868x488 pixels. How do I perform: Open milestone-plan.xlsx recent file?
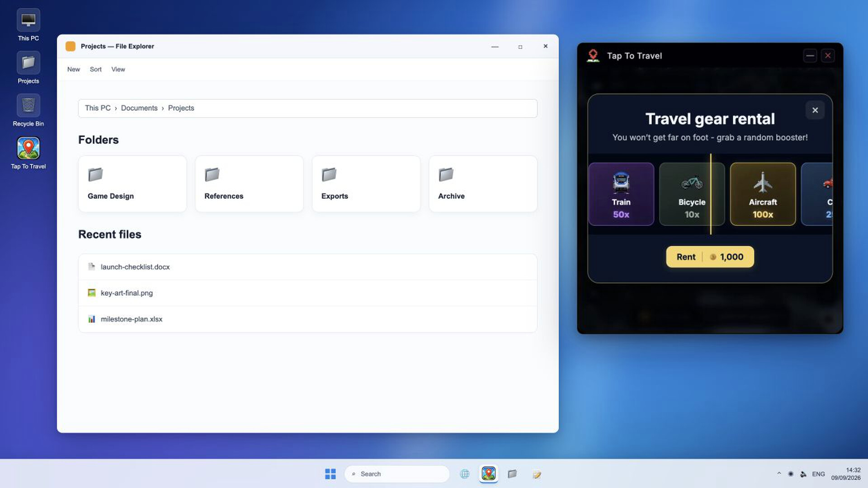click(307, 319)
